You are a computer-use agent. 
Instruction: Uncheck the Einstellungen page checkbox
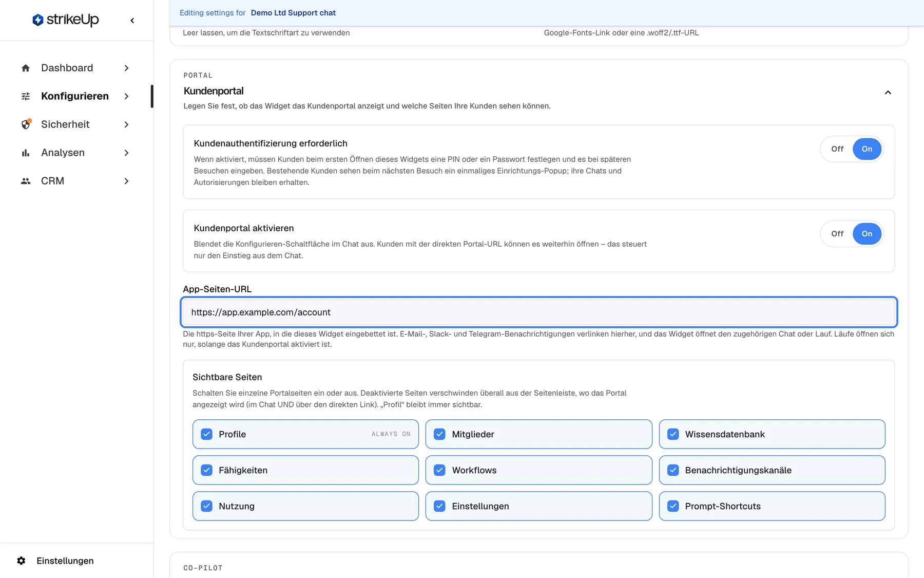pos(440,506)
